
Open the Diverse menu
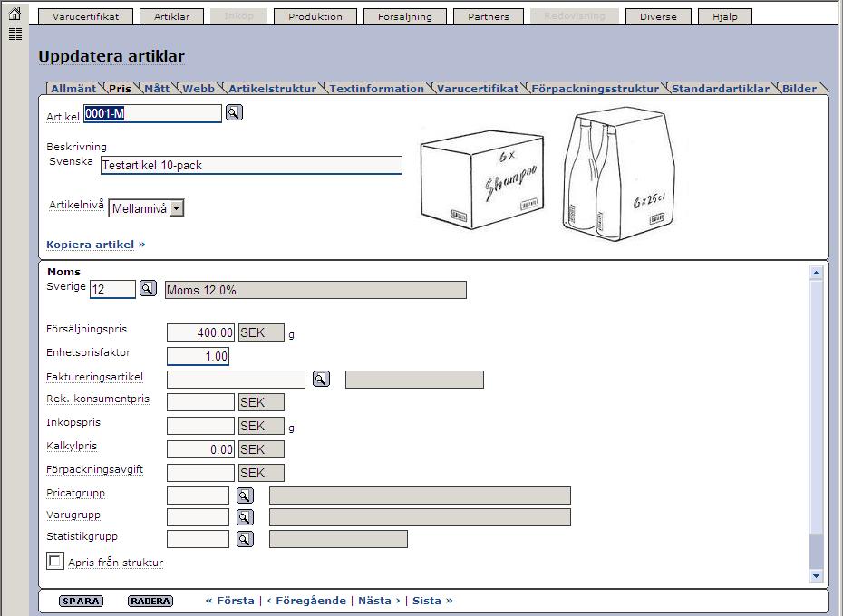658,16
